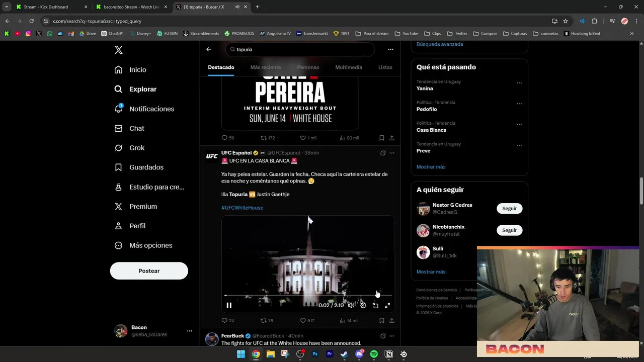The width and height of the screenshot is (644, 362).
Task: Open options for Casa Blanca trend
Action: [519, 124]
